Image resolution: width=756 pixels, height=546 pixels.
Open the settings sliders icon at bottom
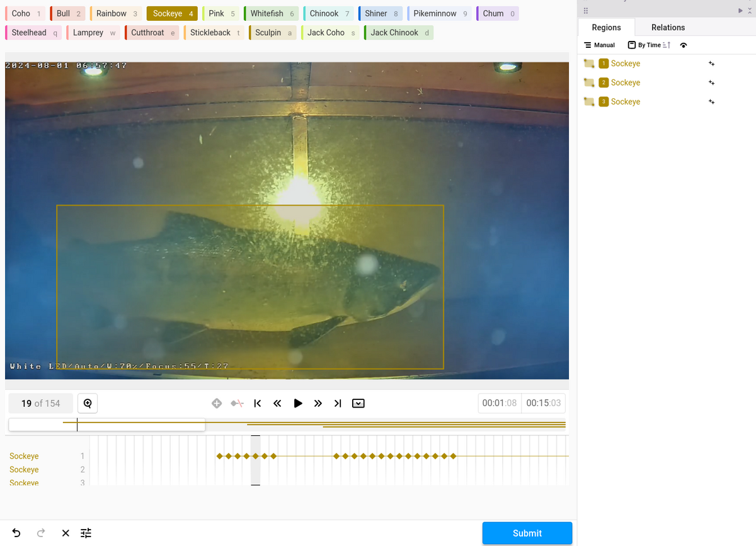coord(86,533)
